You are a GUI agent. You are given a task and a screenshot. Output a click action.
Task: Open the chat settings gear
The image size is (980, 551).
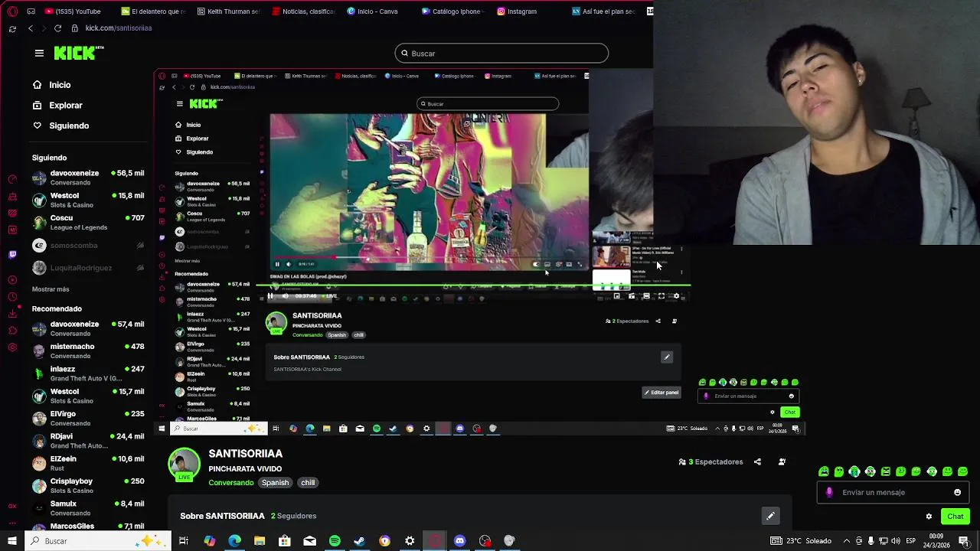[929, 517]
